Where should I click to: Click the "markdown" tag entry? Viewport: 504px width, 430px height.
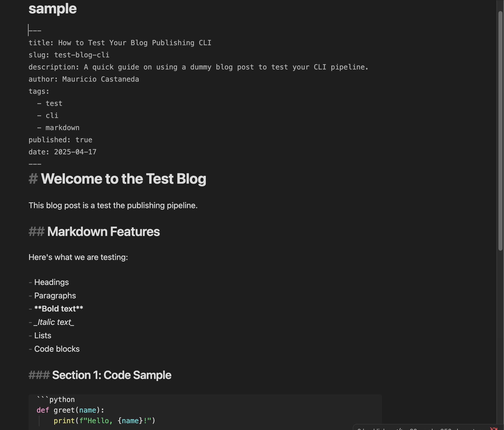click(62, 128)
